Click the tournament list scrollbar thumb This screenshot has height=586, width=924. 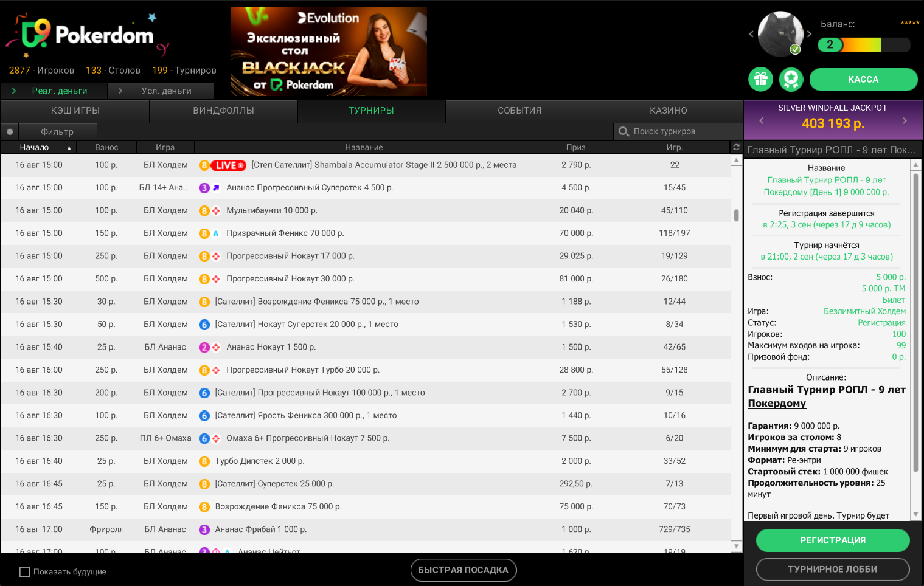[x=736, y=215]
